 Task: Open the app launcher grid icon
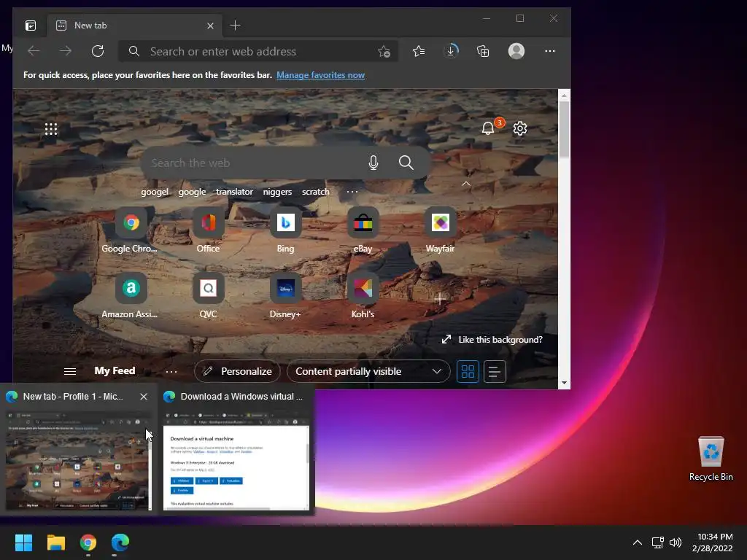(51, 129)
